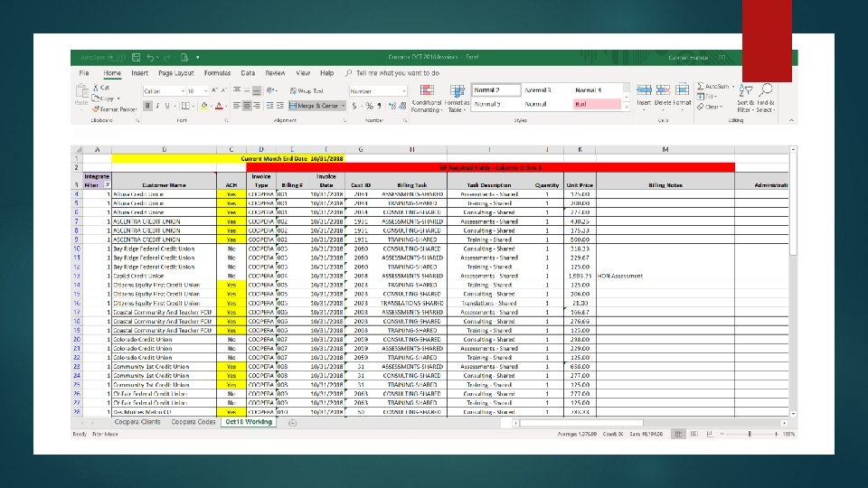Switch to the Coopera Clients sheet
The height and width of the screenshot is (488, 868).
point(137,422)
